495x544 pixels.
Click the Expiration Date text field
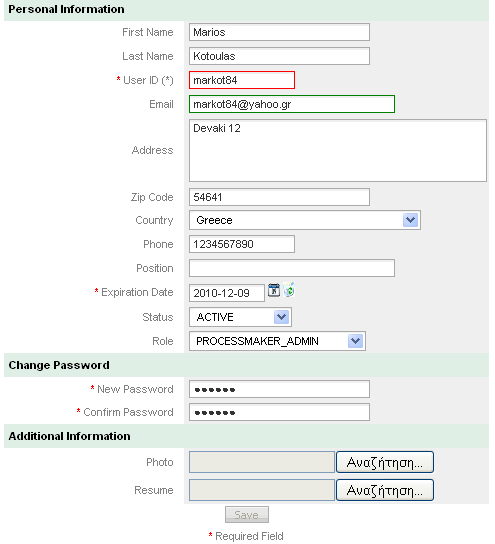pos(227,293)
